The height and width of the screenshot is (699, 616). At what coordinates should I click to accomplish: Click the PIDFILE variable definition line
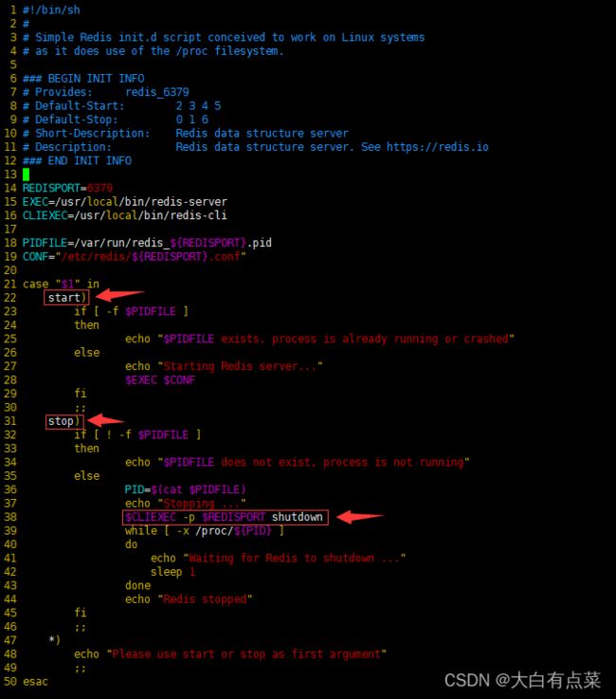(x=147, y=243)
